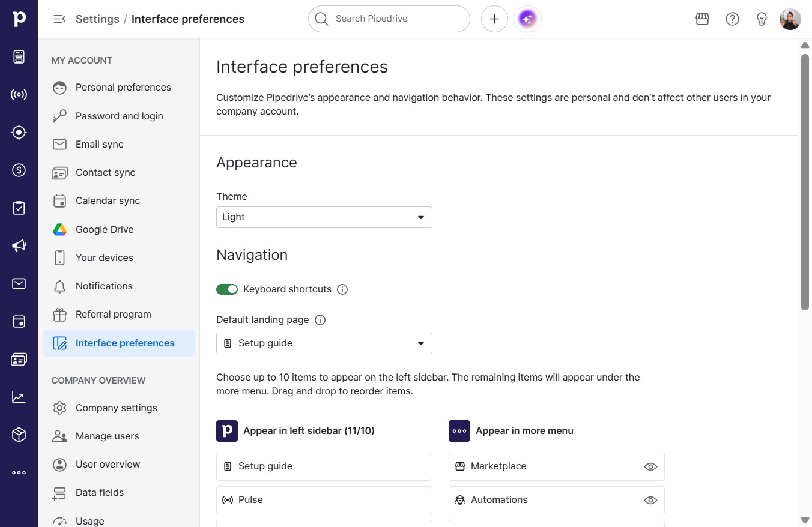Image resolution: width=812 pixels, height=527 pixels.
Task: Open the Mail envelope icon in the dark sidebar
Action: pos(19,283)
